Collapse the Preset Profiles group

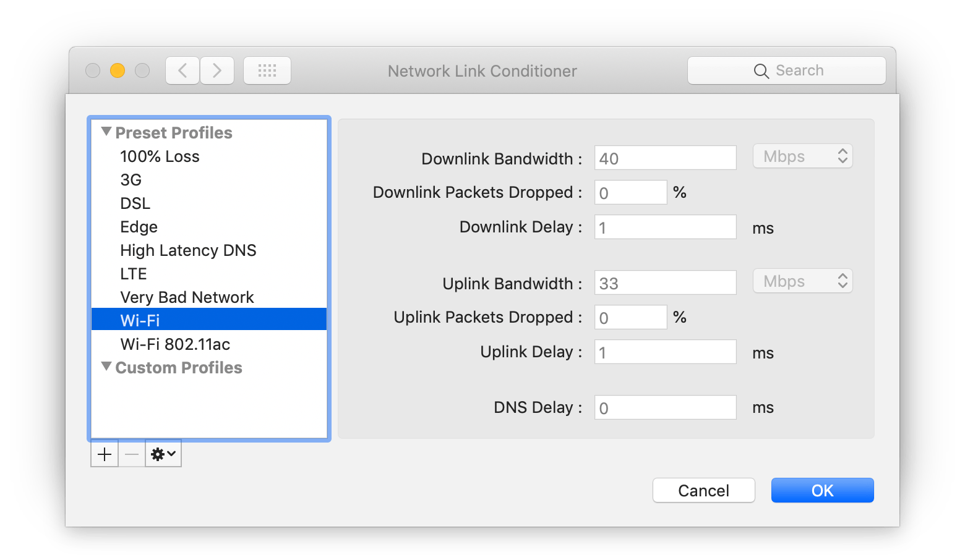(106, 132)
